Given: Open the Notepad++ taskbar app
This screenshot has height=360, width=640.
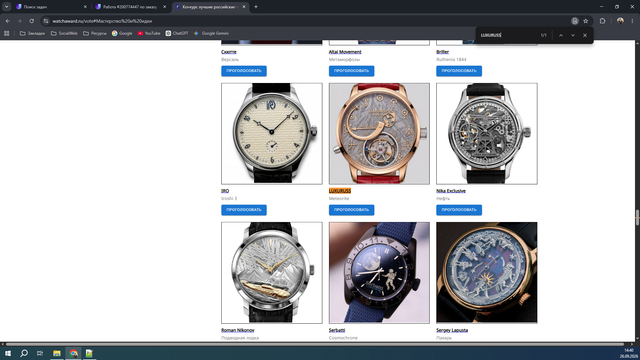Looking at the screenshot, I should [x=89, y=353].
